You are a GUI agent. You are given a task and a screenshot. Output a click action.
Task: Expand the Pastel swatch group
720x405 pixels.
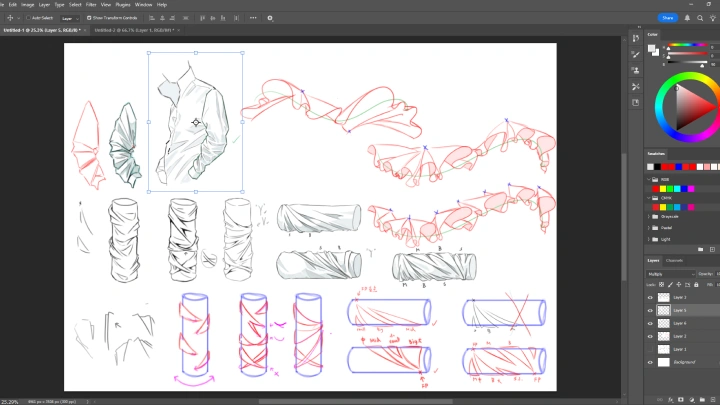[649, 228]
